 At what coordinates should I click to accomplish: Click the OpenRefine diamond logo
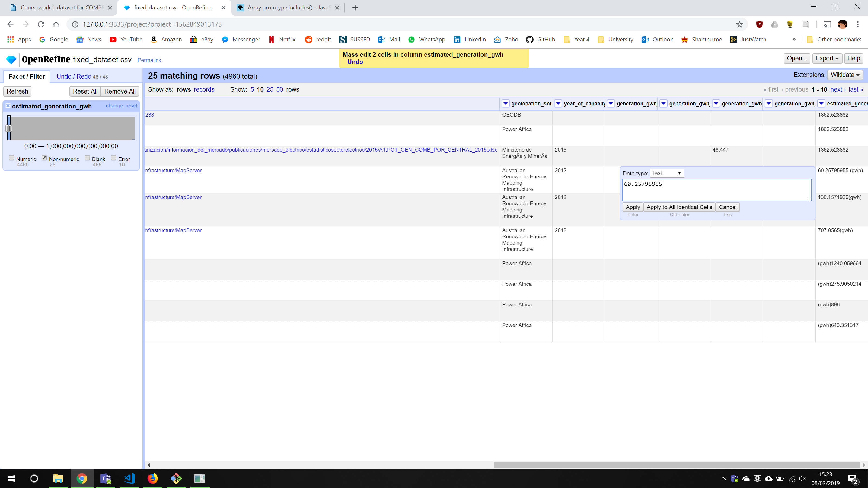pos(11,60)
